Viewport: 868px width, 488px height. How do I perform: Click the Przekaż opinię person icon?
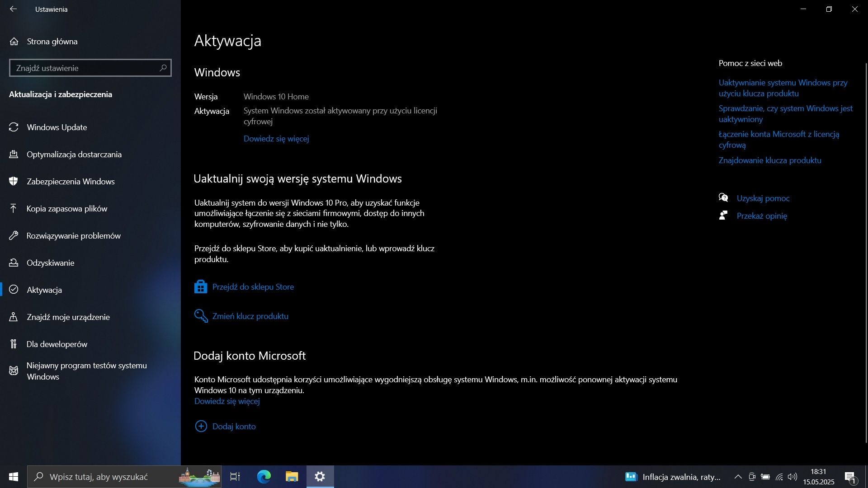pyautogui.click(x=723, y=216)
